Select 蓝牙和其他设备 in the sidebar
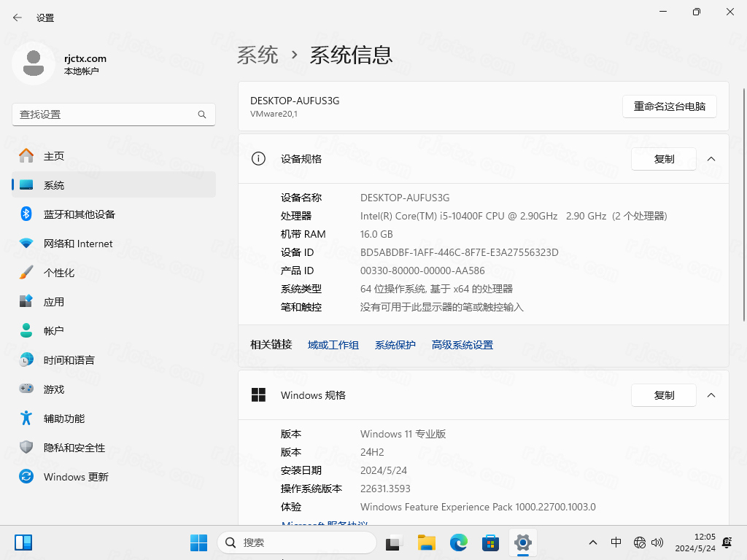747x560 pixels. pos(114,214)
